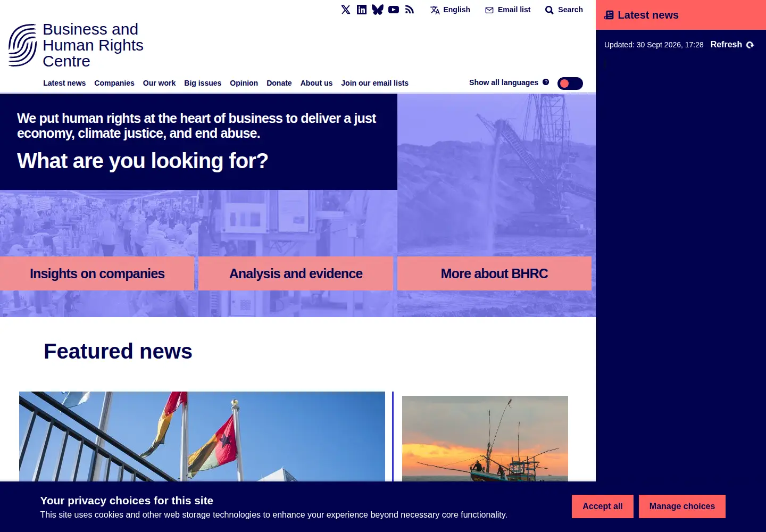Click the refresh arrow icon in Latest news
This screenshot has height=532, width=766.
[x=750, y=45]
